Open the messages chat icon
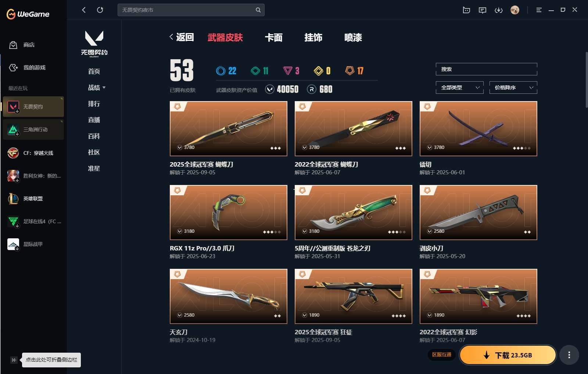 point(483,10)
